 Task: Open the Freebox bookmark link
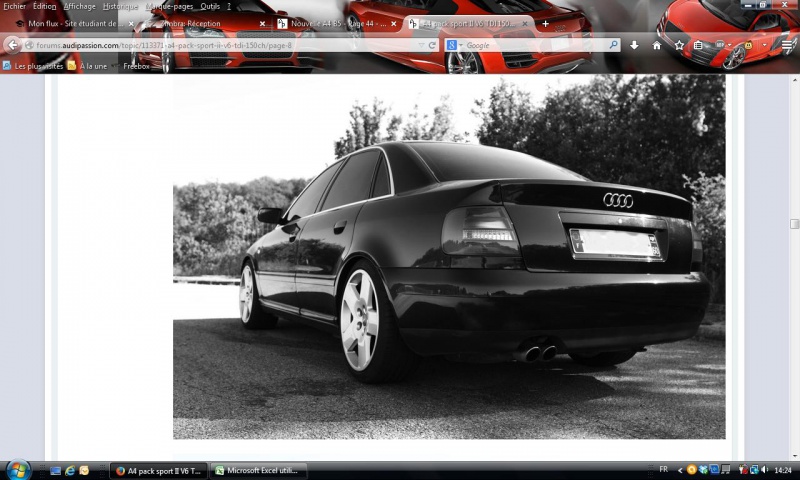(x=136, y=66)
